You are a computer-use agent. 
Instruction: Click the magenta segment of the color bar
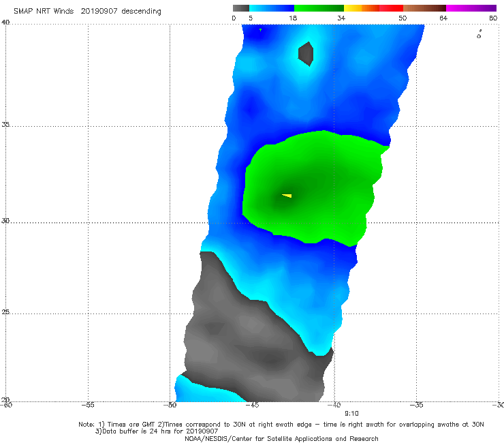click(x=471, y=8)
